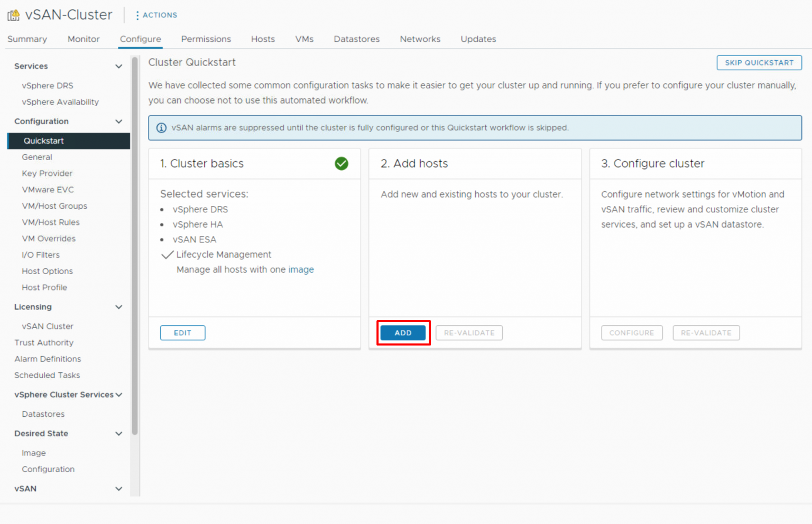Click the SKIP QUICKSTART button
812x524 pixels.
pyautogui.click(x=759, y=62)
